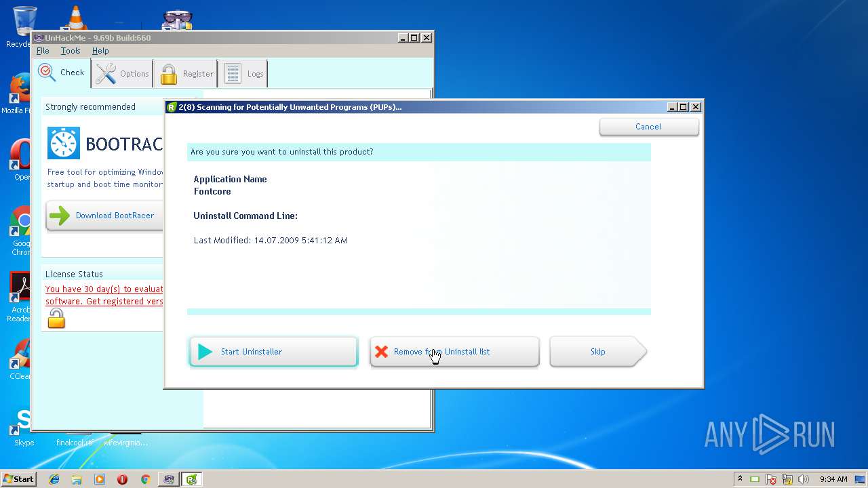Viewport: 868px width, 488px height.
Task: Show hidden system tray icons
Action: pos(740,479)
